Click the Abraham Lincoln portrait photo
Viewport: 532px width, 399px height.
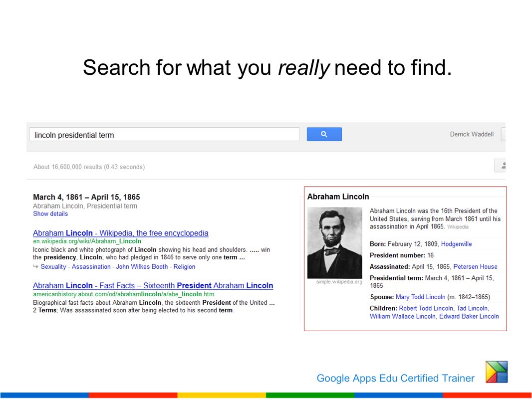point(334,243)
